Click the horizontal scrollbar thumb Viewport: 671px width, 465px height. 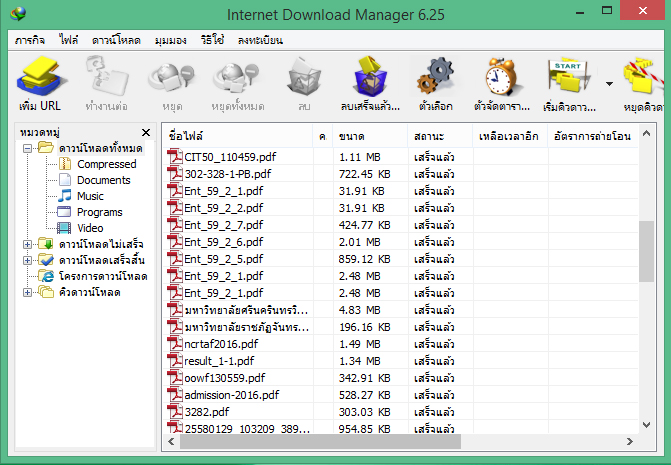tap(320, 441)
